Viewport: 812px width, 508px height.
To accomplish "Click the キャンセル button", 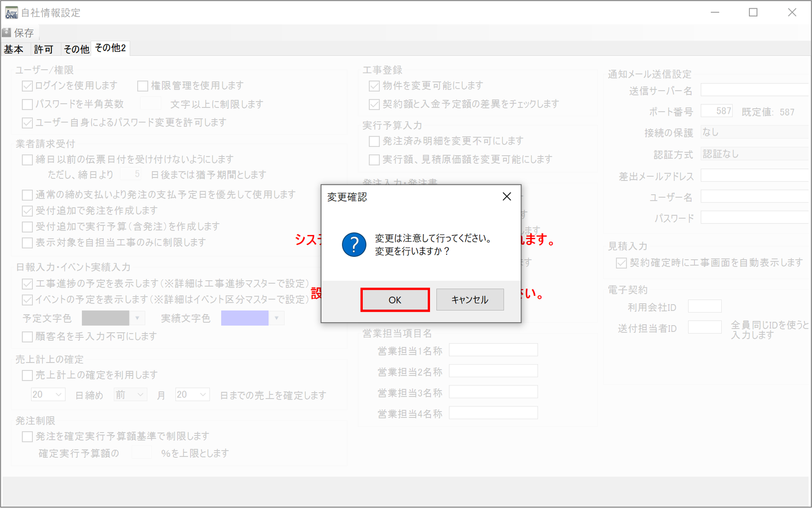I will pos(470,300).
